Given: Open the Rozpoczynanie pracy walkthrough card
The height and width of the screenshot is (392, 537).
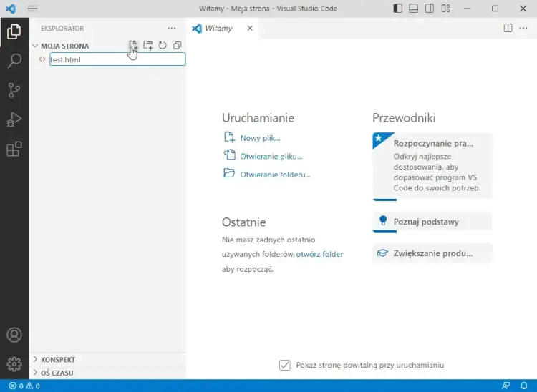Looking at the screenshot, I should click(432, 166).
